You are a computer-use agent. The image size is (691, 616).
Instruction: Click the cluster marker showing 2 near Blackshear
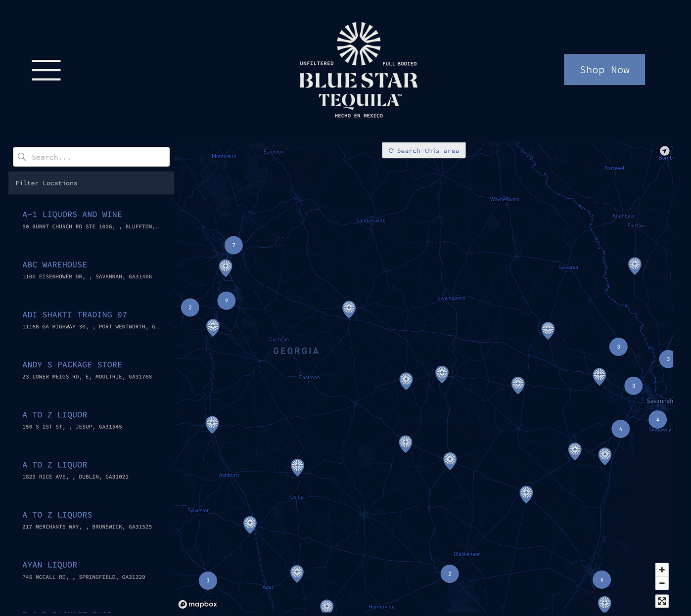click(450, 573)
